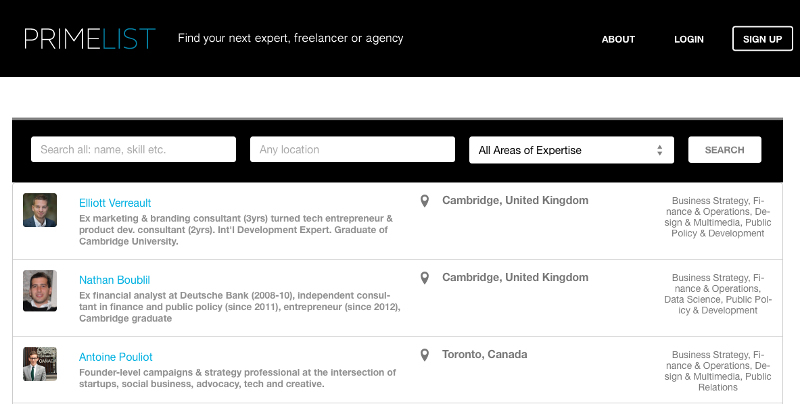Screen dimensions: 800x404
Task: Click the dropdown arrows in expertise selector
Action: tap(660, 150)
